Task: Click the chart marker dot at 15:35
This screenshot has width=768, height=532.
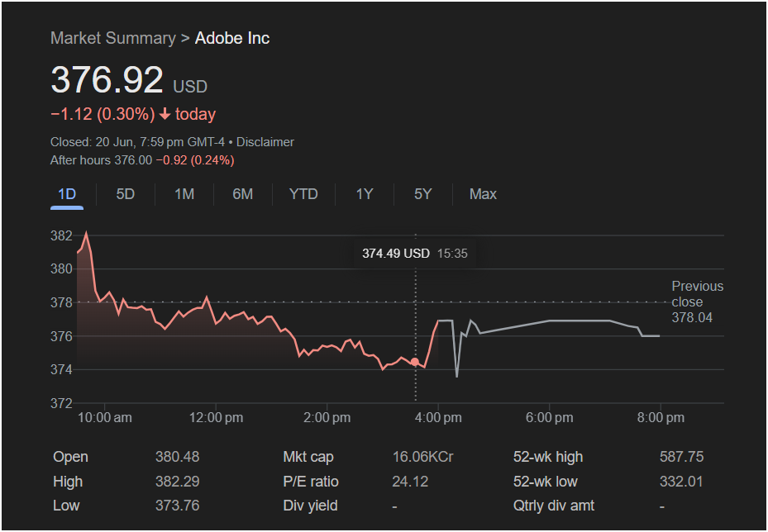Action: [x=415, y=362]
